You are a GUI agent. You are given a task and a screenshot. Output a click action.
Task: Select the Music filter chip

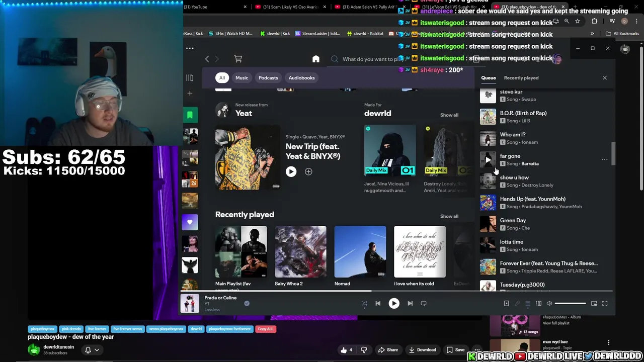click(242, 78)
